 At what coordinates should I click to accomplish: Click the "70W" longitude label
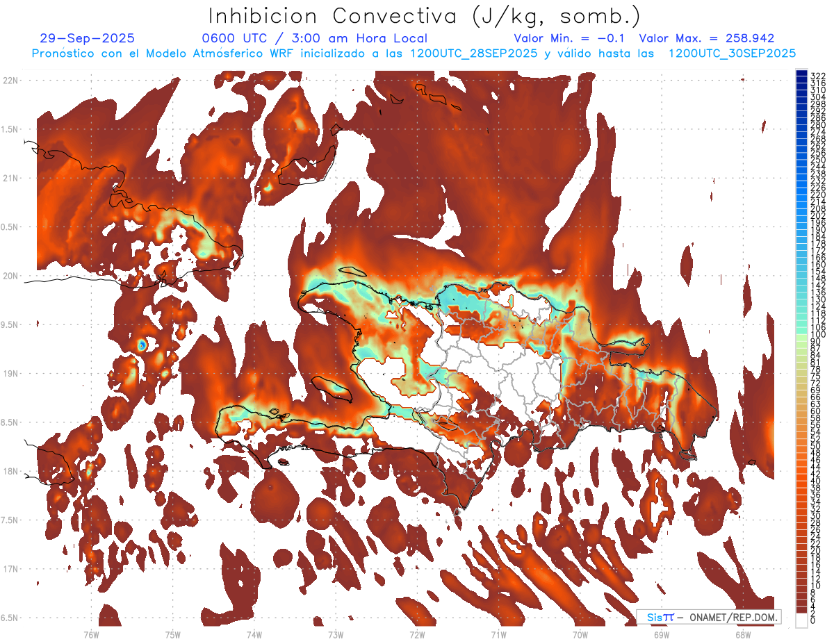(580, 634)
